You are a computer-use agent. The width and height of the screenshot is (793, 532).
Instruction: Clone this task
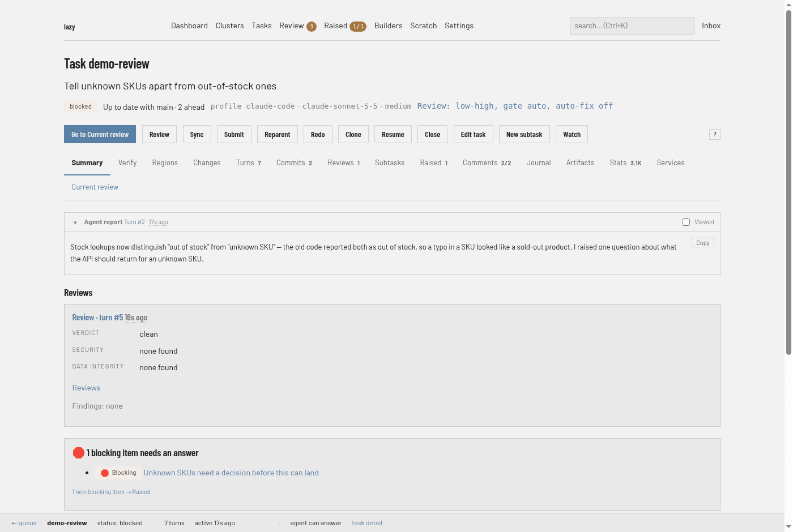coord(353,134)
